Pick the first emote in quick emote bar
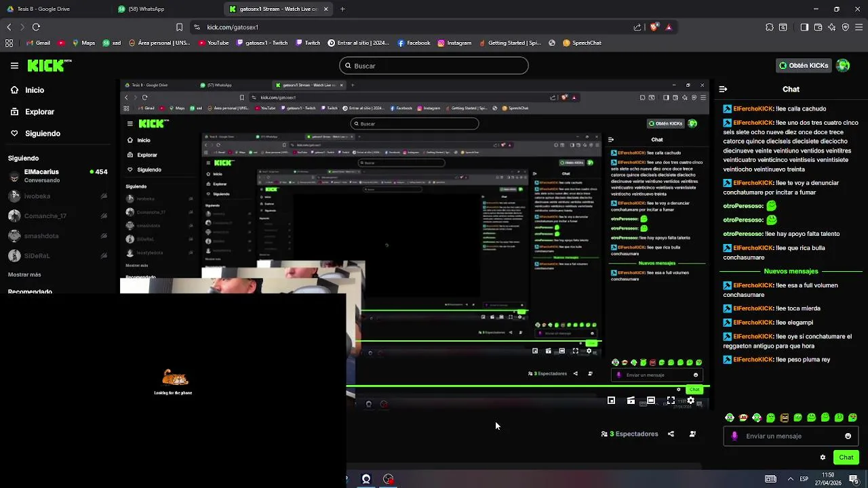The height and width of the screenshot is (488, 868). (x=730, y=418)
